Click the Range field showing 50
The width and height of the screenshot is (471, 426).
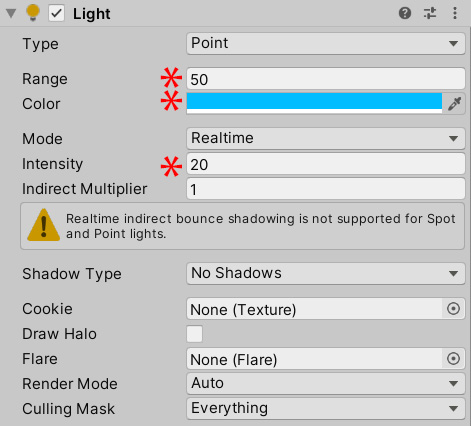pyautogui.click(x=326, y=79)
